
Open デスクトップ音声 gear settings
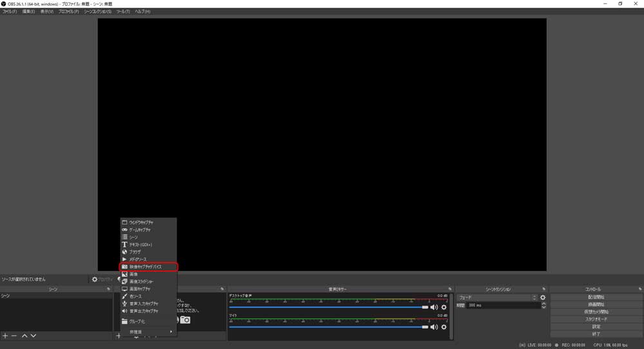[x=444, y=307]
